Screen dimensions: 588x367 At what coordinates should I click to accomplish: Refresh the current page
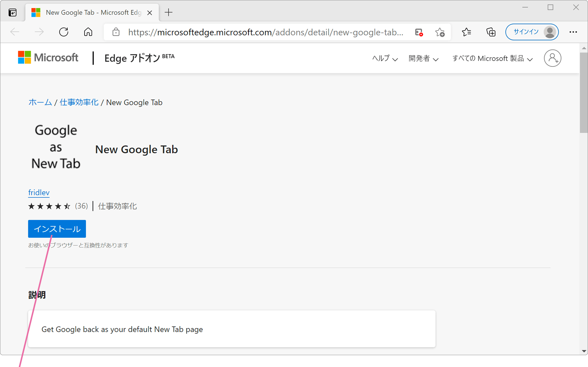[x=64, y=32]
